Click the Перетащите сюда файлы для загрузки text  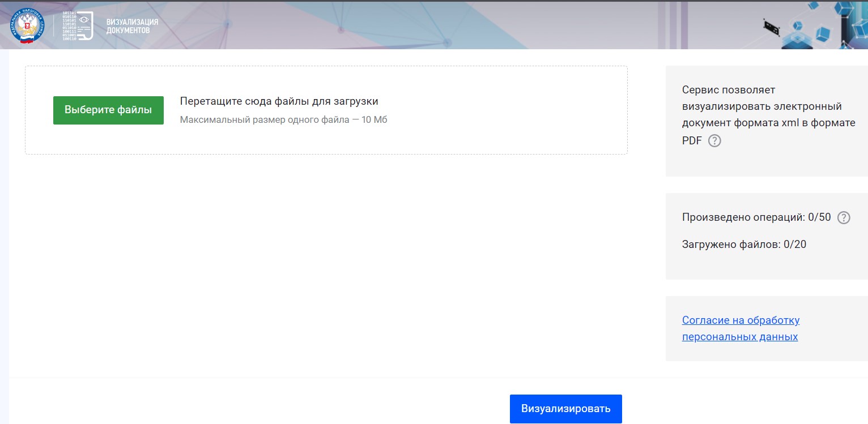coord(279,101)
